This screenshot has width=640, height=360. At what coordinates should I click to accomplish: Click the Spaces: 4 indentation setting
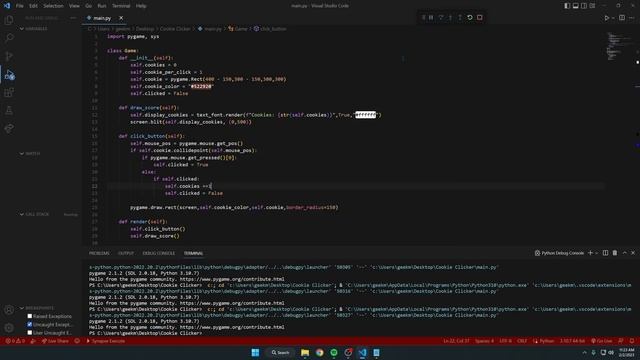tap(484, 341)
